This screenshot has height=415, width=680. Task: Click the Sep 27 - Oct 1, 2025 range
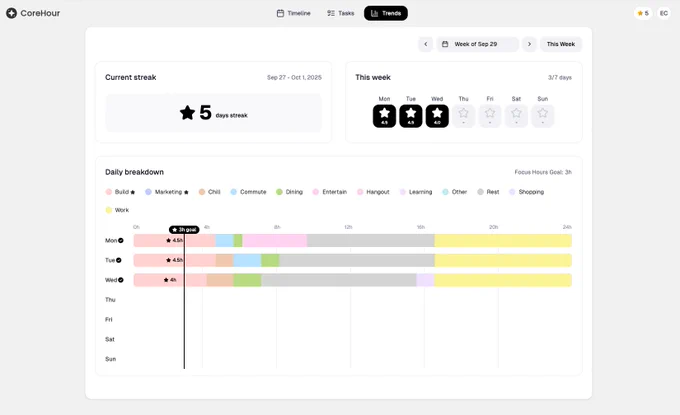294,78
